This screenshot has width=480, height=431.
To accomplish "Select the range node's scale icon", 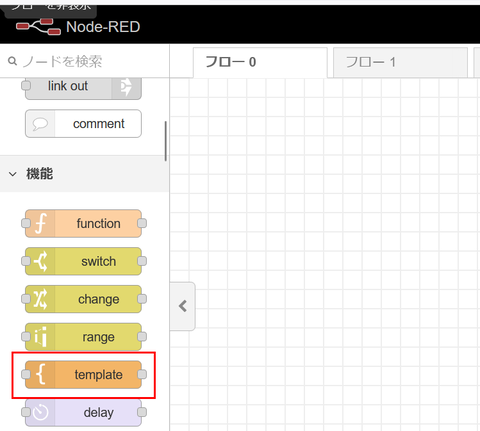I will tap(41, 337).
